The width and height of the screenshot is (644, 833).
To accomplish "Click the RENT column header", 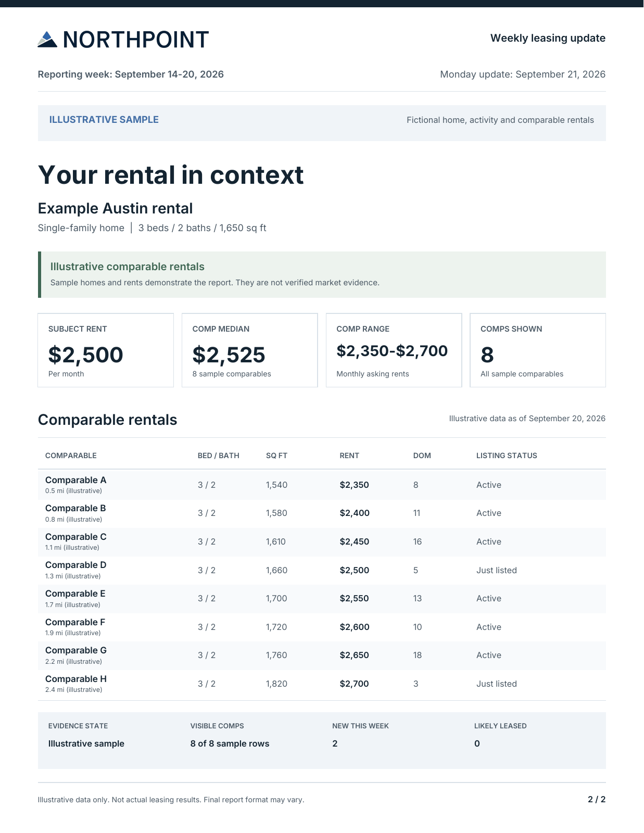I will coord(349,456).
